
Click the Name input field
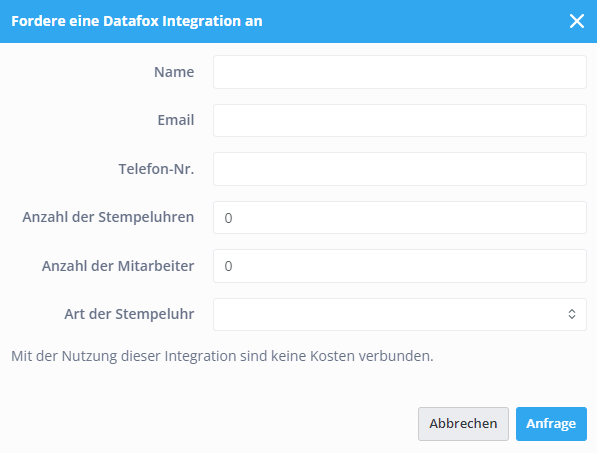pos(400,72)
